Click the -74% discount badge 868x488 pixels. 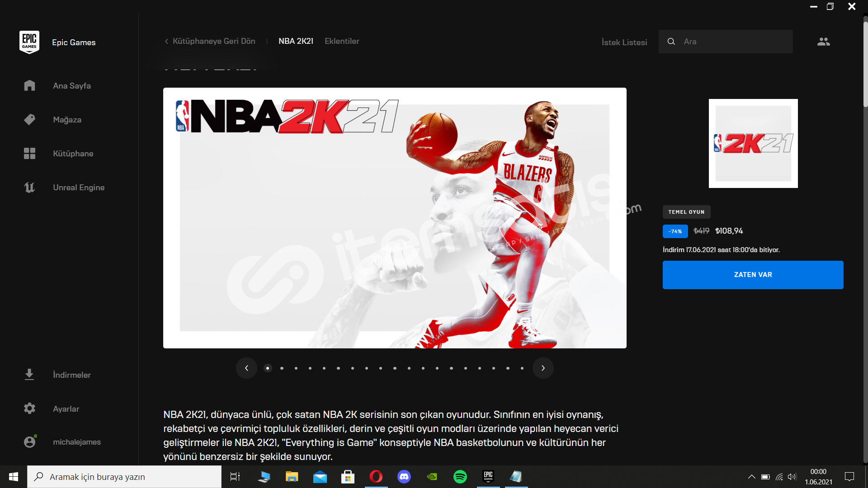pyautogui.click(x=675, y=231)
